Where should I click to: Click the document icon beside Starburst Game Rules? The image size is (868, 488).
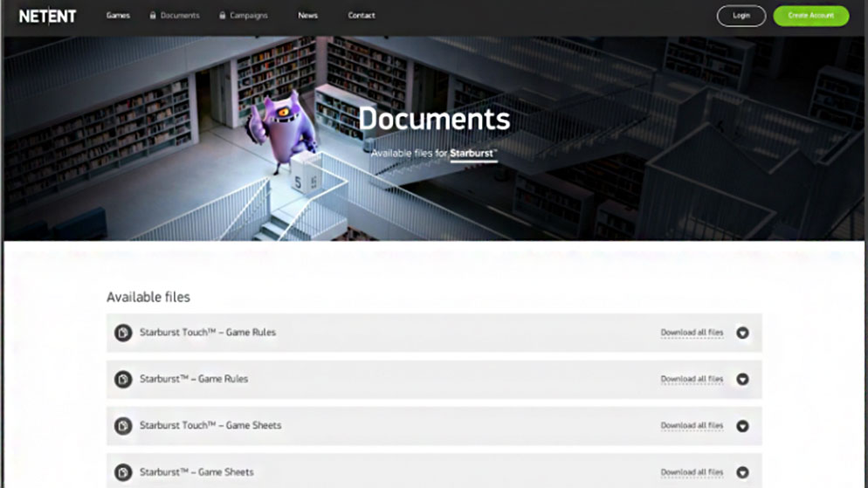coord(123,379)
